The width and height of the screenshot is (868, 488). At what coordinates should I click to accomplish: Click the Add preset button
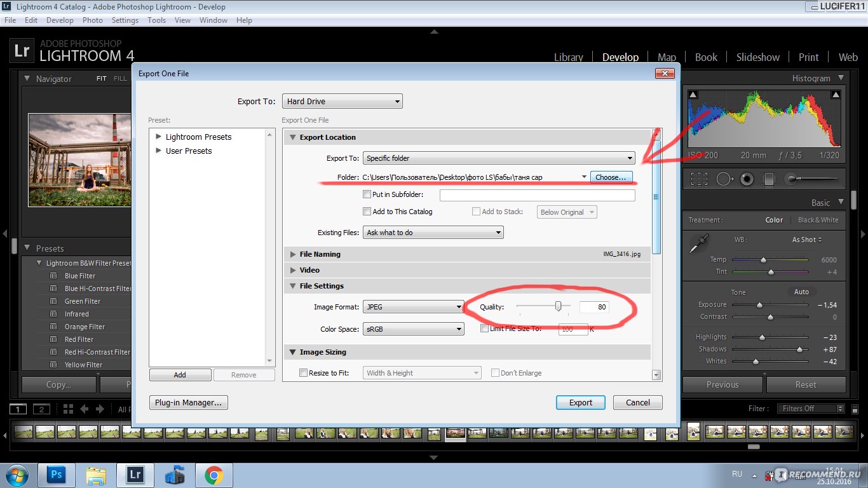pos(180,375)
